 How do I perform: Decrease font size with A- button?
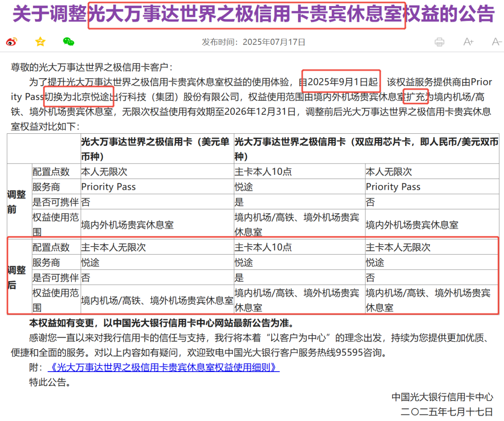click(497, 42)
